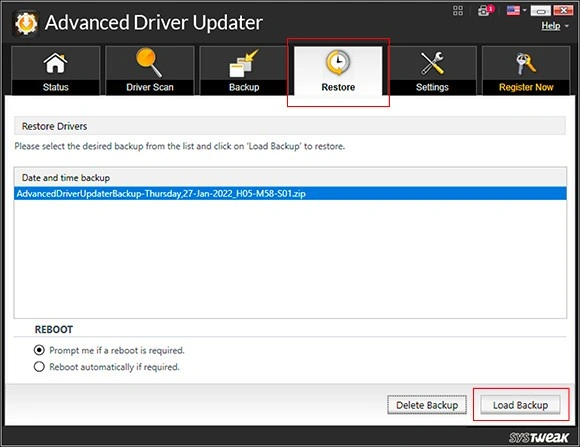Click the Advanced Driver Updater gear logo
Screen dimensions: 580x447
click(26, 23)
